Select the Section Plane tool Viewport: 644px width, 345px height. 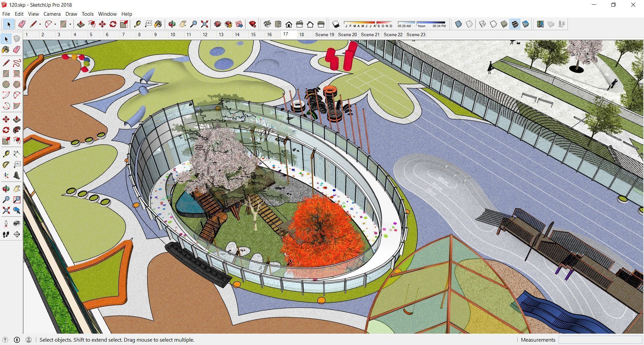point(17,234)
